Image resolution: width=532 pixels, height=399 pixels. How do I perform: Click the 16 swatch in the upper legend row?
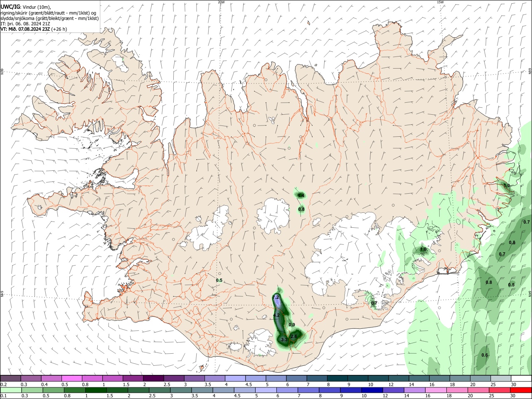(x=440, y=378)
